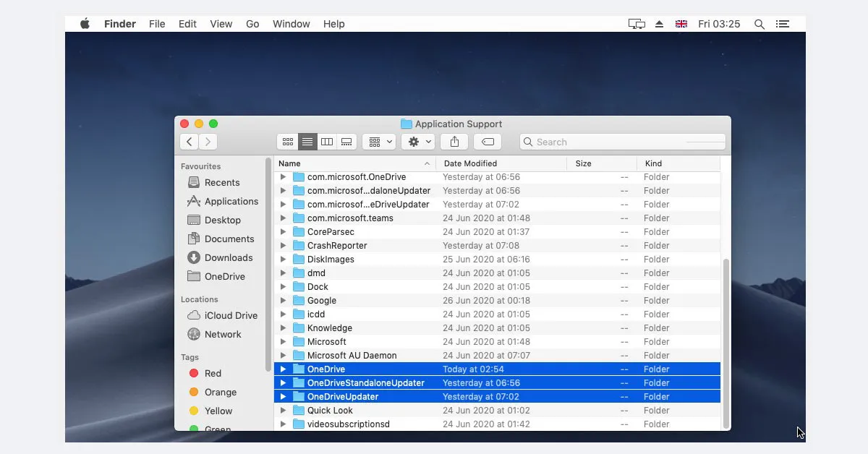Switch to list view in Finder toolbar
868x454 pixels.
pos(307,142)
